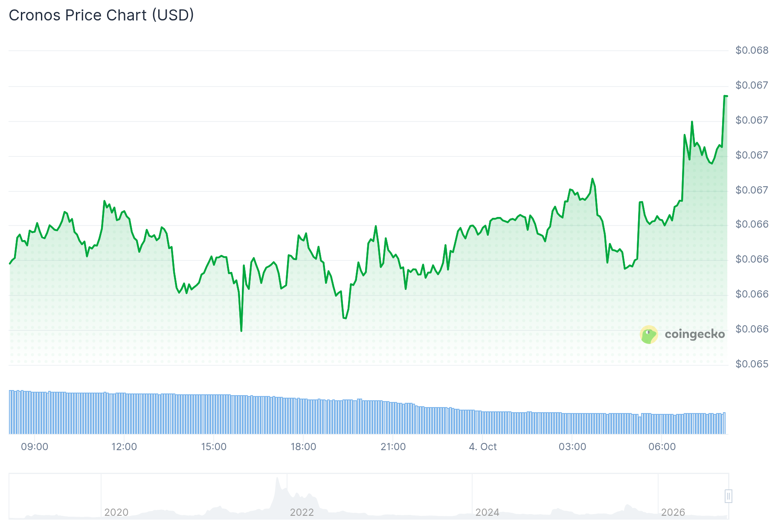Select the 21:00 time axis label
The width and height of the screenshot is (778, 532).
point(393,447)
